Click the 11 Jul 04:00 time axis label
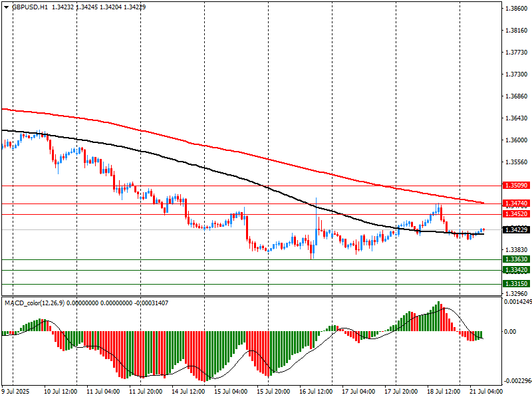Image resolution: width=532 pixels, height=399 pixels. coord(103,391)
